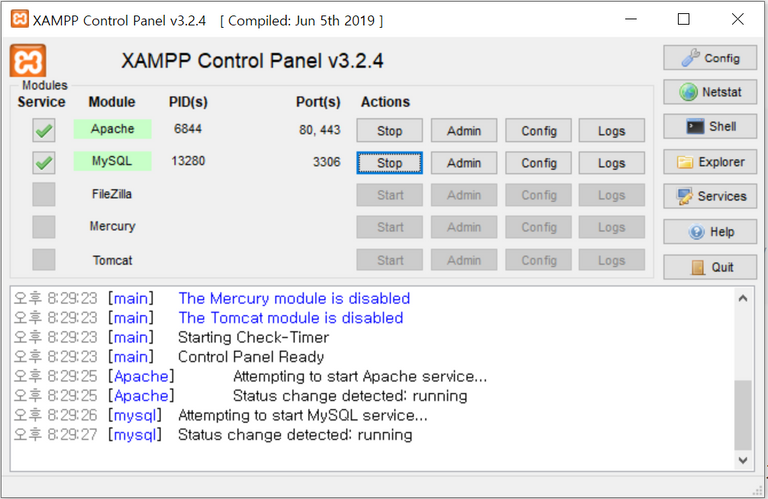Minimize the XAMPP Control Panel window
This screenshot has height=499, width=768.
[x=631, y=19]
